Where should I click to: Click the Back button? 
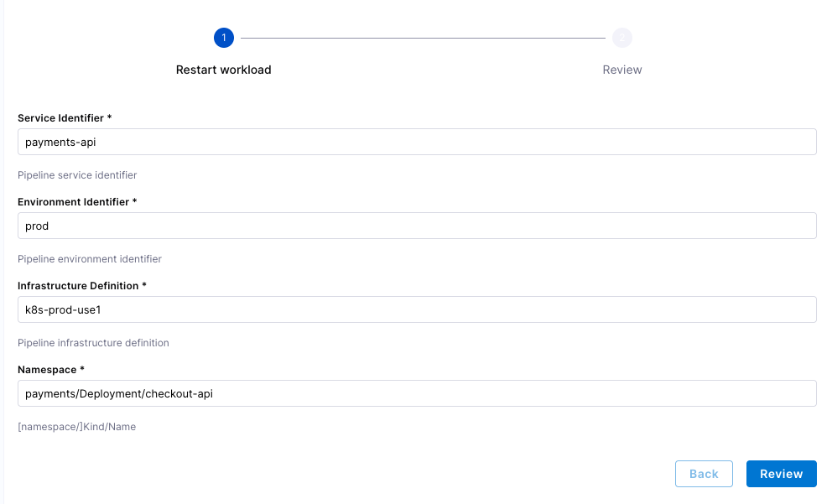pyautogui.click(x=704, y=473)
